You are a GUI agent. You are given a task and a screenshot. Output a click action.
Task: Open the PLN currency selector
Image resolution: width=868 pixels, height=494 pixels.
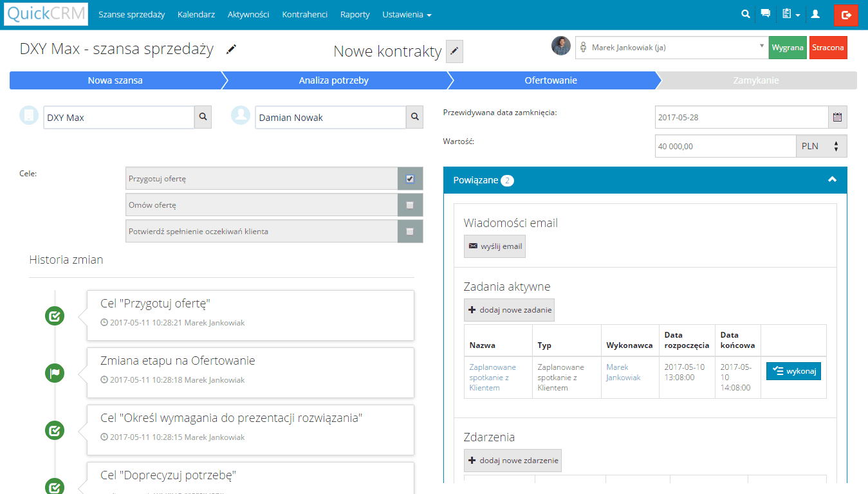[x=821, y=146]
